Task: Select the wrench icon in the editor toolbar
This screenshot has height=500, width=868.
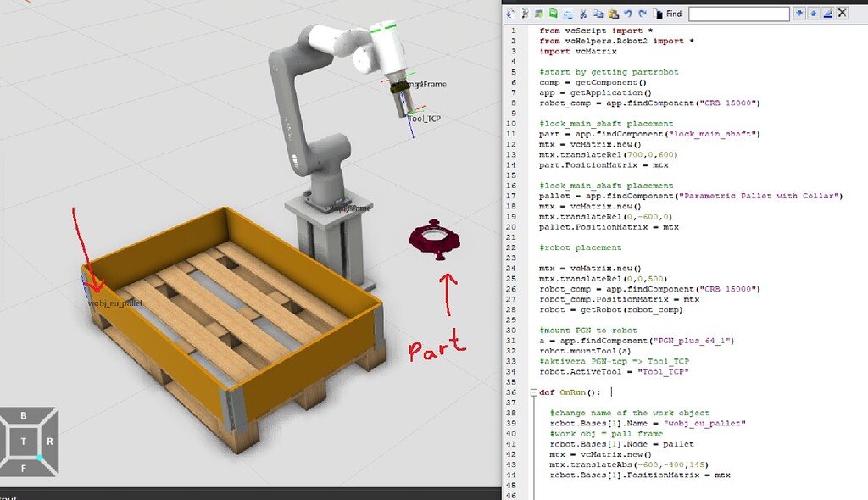Action: [x=525, y=14]
